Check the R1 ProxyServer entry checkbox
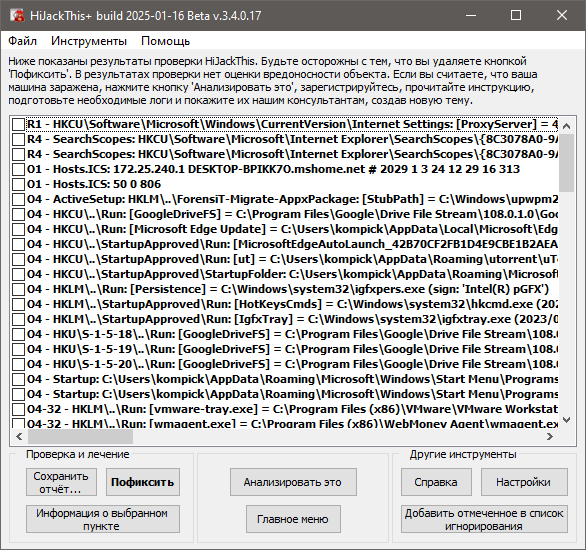Viewport: 586px width, 550px height. (x=18, y=124)
